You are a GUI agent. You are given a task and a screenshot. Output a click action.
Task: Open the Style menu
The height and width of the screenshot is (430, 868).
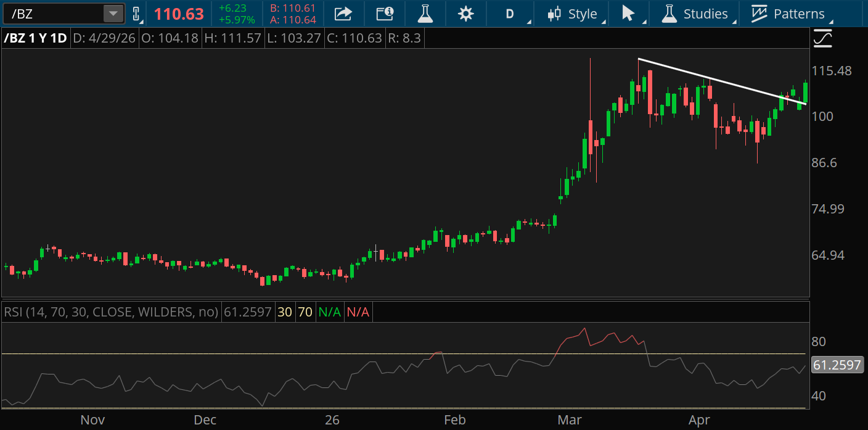(573, 14)
